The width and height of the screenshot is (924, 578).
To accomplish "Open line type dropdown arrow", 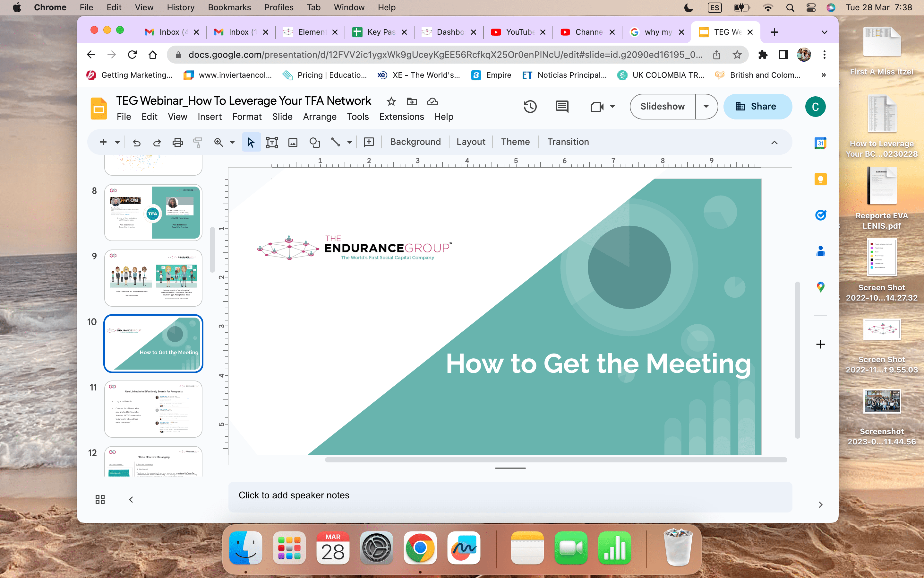I will 349,142.
